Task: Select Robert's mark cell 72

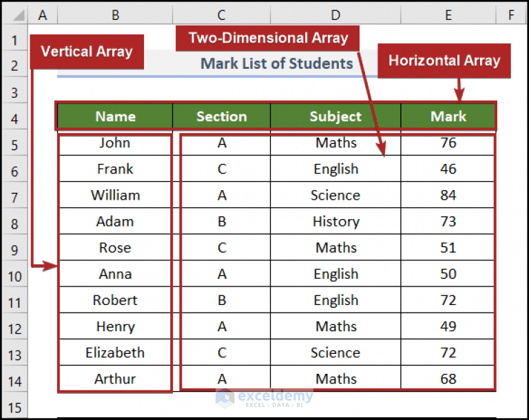Action: point(448,300)
